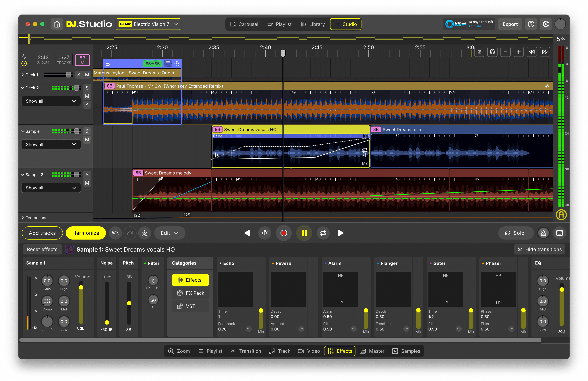Click the magnet snap icon in timeline
588x381 pixels.
tap(492, 52)
